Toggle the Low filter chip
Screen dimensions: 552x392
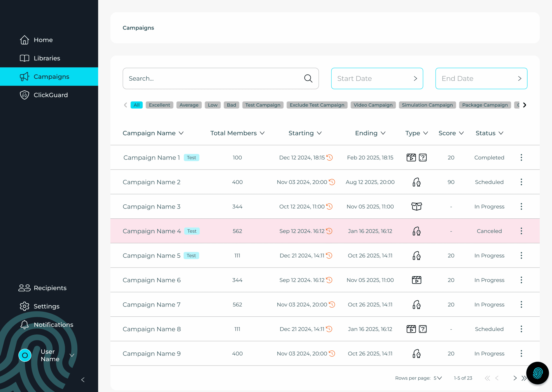point(213,105)
